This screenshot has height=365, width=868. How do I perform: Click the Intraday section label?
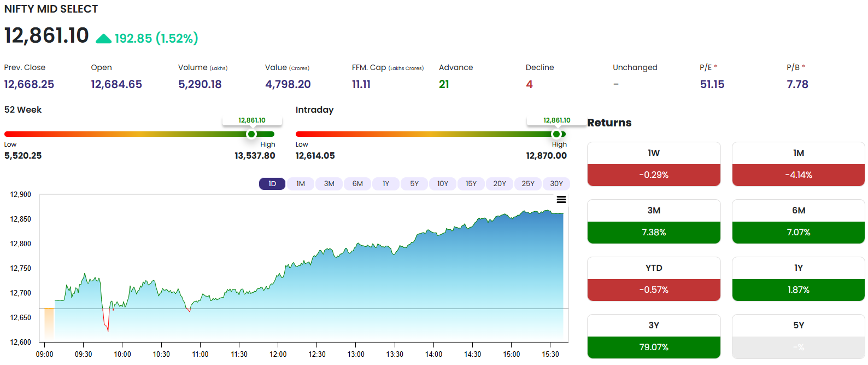[314, 109]
